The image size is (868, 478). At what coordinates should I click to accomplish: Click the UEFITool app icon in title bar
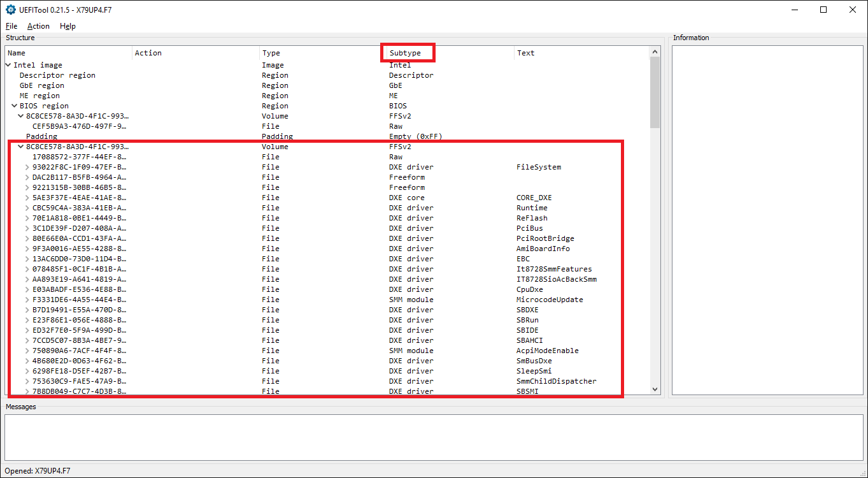tap(10, 10)
